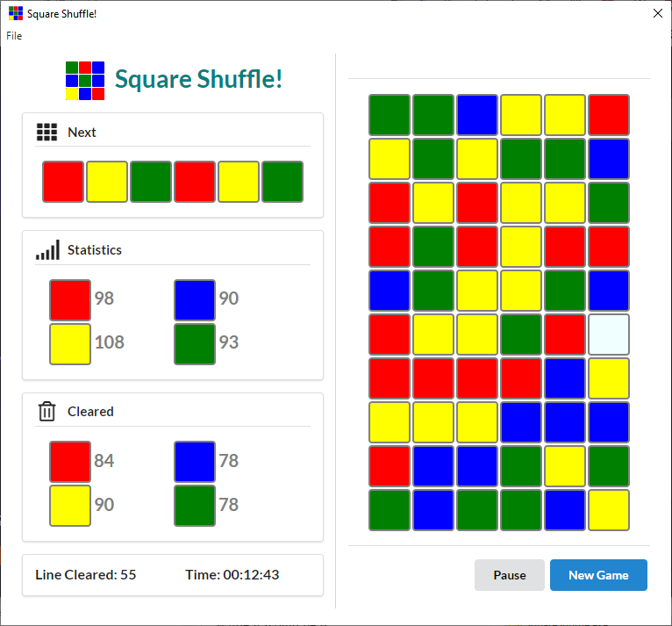This screenshot has width=672, height=626.
Task: Click the Square Shuffle logo icon
Action: (85, 80)
